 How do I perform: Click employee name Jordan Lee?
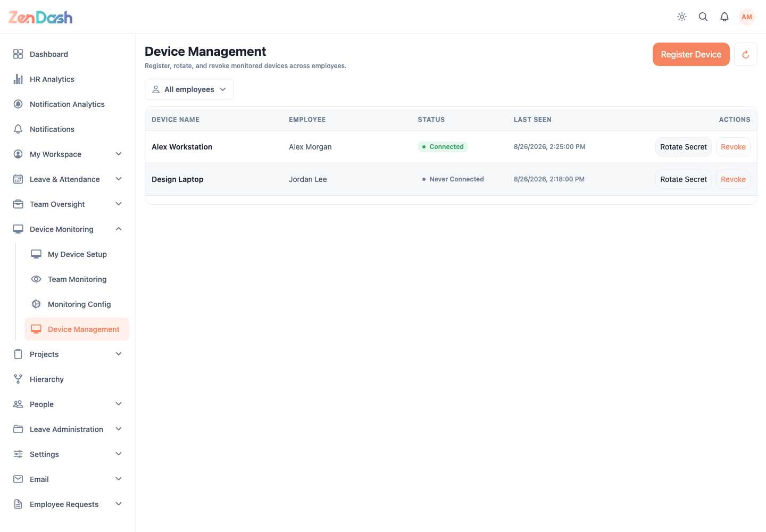(308, 179)
